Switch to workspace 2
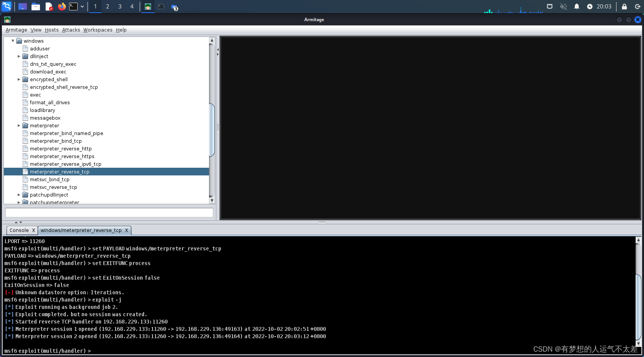The height and width of the screenshot is (357, 644). [108, 7]
